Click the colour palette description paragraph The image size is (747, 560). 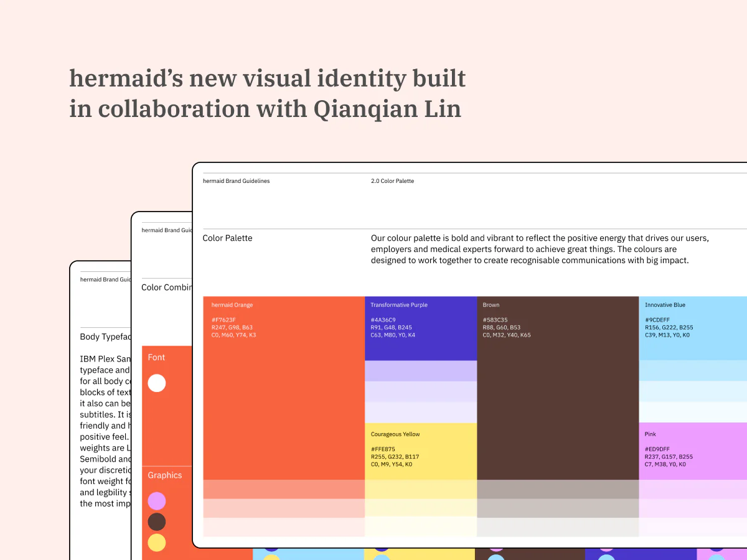[540, 250]
